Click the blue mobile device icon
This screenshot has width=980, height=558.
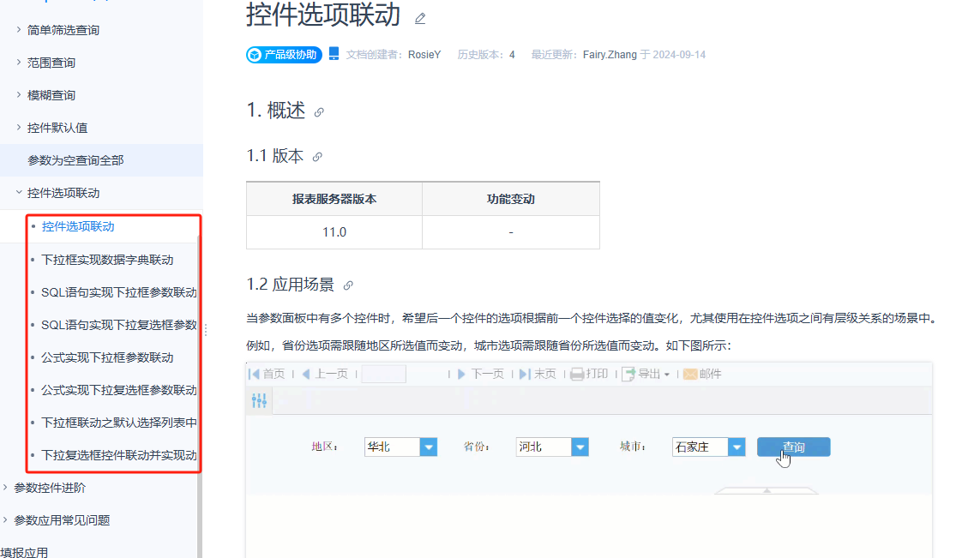pyautogui.click(x=334, y=54)
